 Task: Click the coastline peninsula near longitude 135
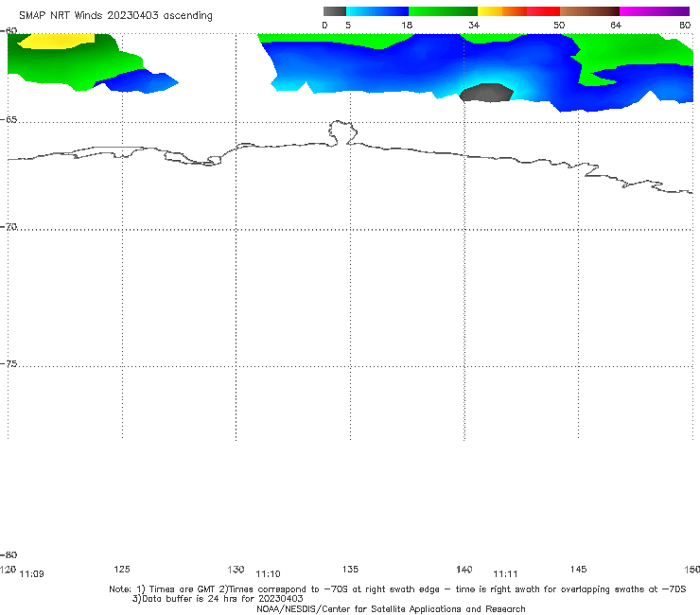tap(342, 132)
